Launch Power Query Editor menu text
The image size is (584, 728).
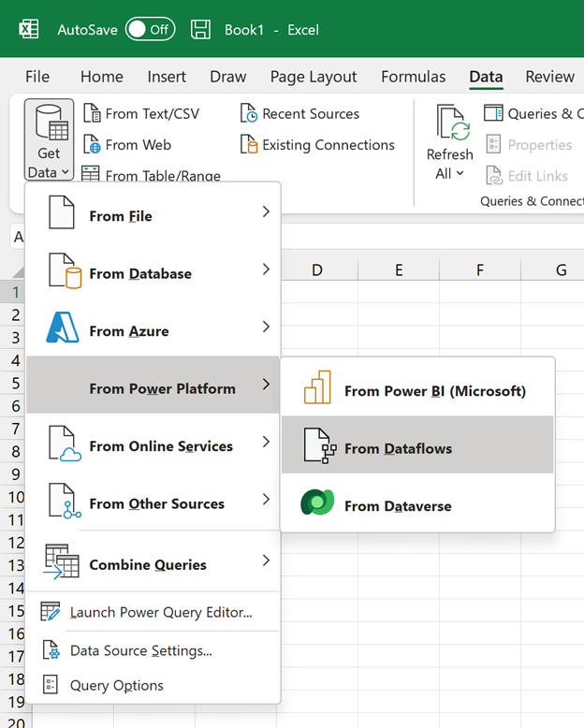(x=161, y=613)
